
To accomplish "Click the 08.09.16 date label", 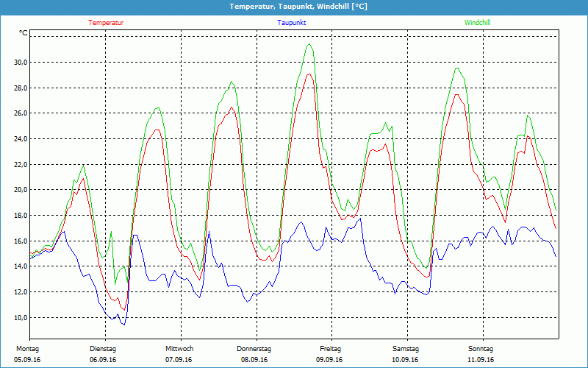I will tap(254, 360).
